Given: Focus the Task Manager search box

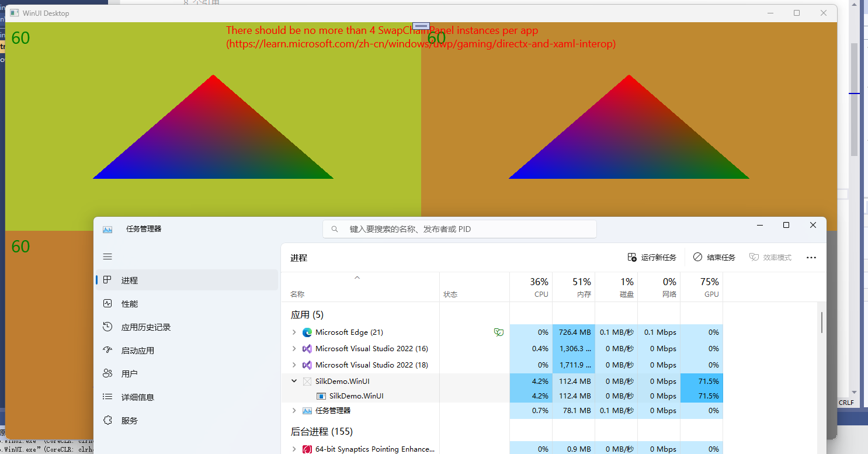Looking at the screenshot, I should 460,229.
